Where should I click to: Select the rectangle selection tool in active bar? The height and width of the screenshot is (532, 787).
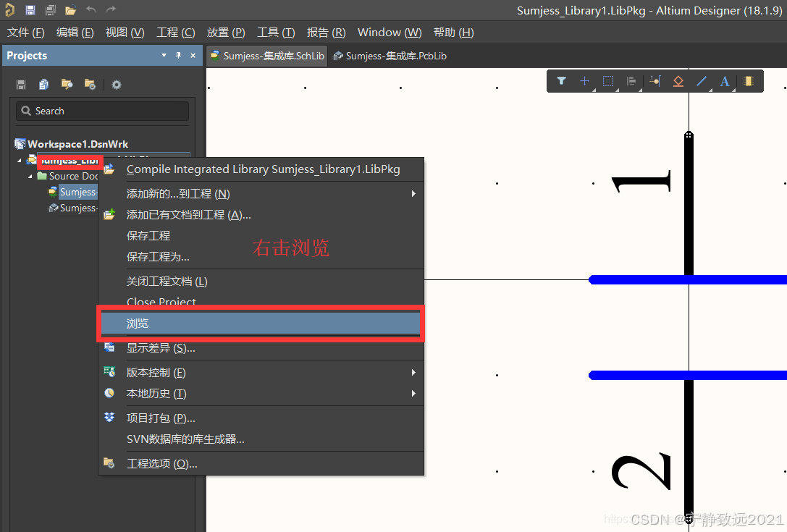click(608, 81)
